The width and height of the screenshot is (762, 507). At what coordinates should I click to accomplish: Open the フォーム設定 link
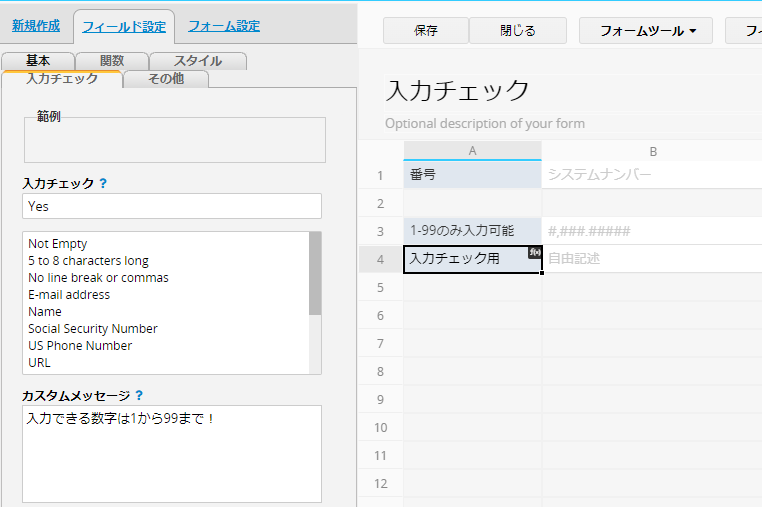pyautogui.click(x=224, y=26)
